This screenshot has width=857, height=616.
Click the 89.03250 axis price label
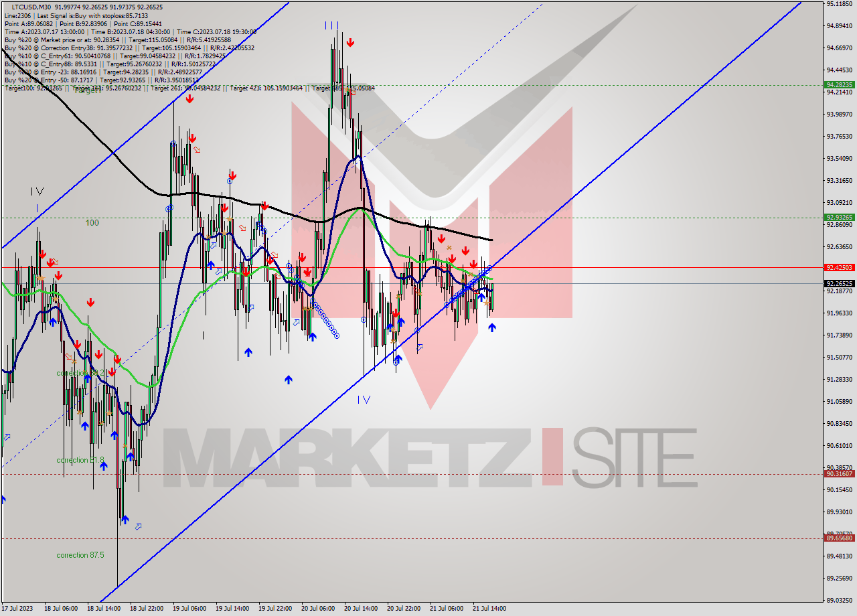pyautogui.click(x=840, y=601)
